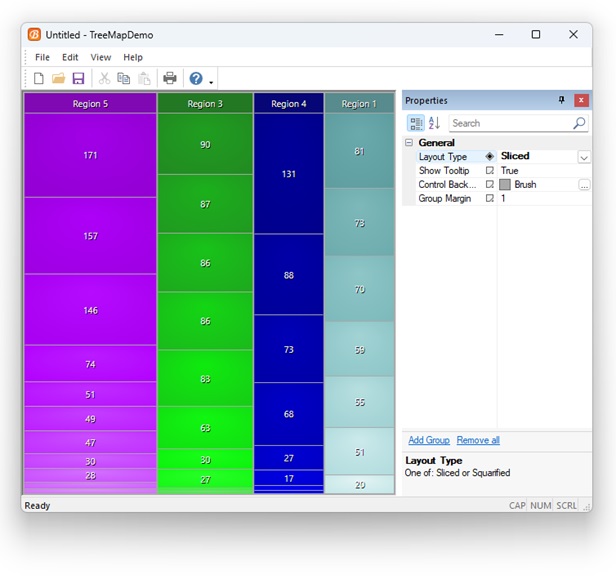Screen dimensions: 616x579
Task: Select the teal 70 cell
Action: 359,289
